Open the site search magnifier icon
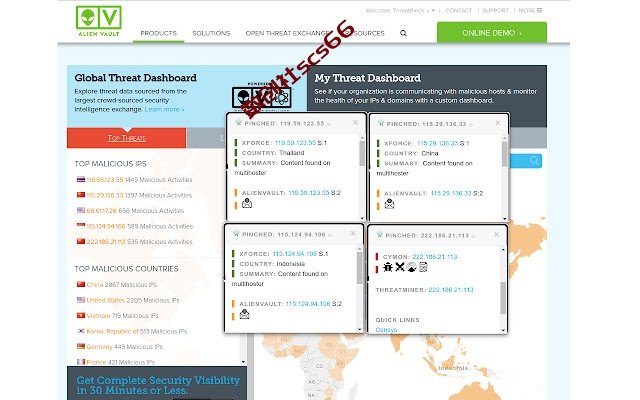The width and height of the screenshot is (640, 400). tap(403, 33)
